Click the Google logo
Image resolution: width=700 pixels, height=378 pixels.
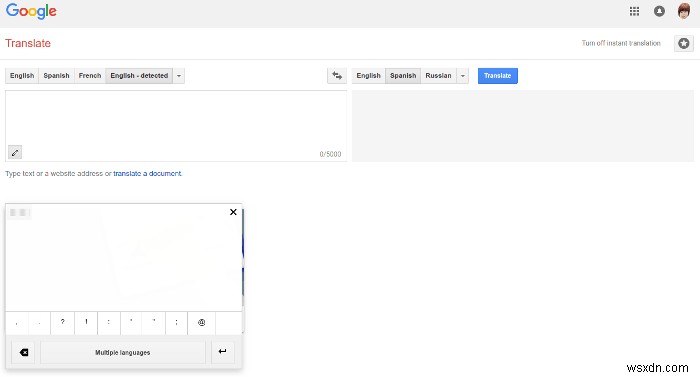pyautogui.click(x=31, y=11)
